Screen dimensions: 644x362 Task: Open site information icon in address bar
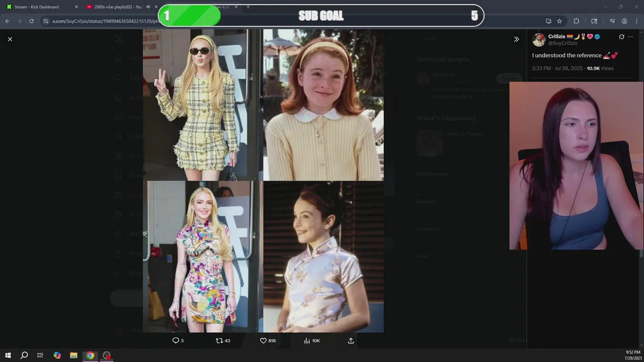coord(46,21)
